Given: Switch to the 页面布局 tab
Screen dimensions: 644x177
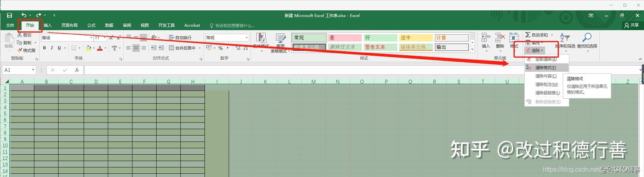Looking at the screenshot, I should [70, 25].
